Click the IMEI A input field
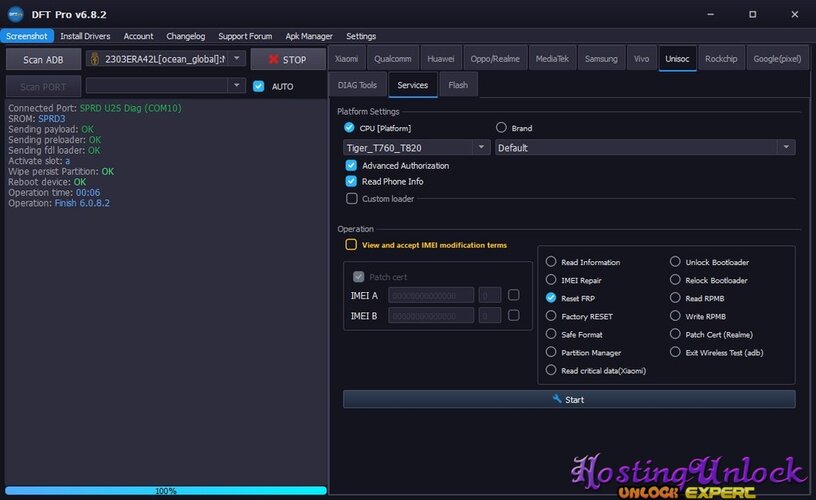 [x=431, y=295]
